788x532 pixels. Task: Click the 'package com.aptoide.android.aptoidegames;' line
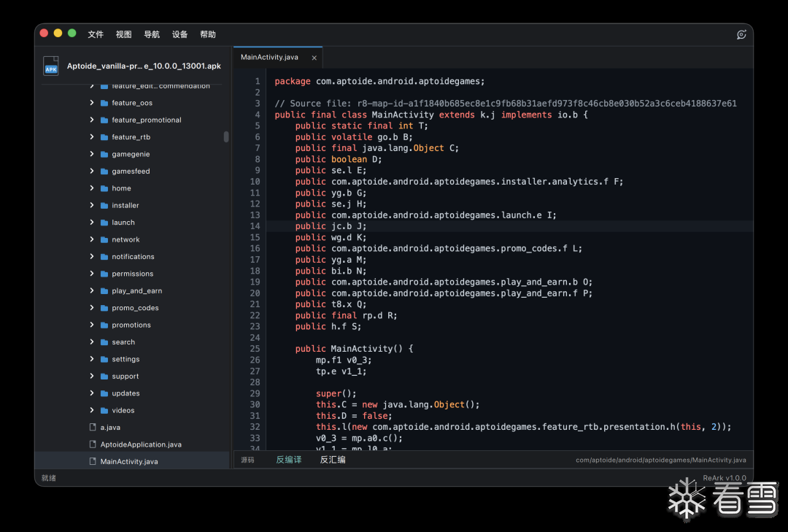(x=379, y=82)
